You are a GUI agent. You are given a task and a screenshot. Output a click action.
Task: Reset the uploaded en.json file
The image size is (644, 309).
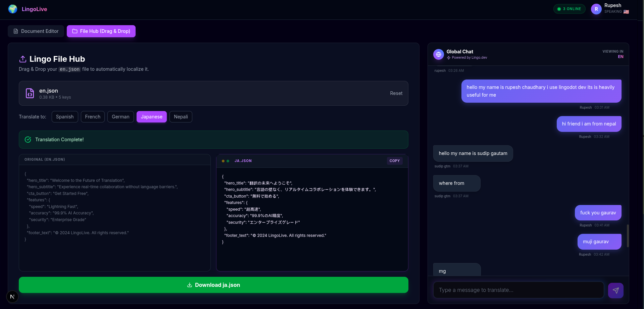[396, 93]
